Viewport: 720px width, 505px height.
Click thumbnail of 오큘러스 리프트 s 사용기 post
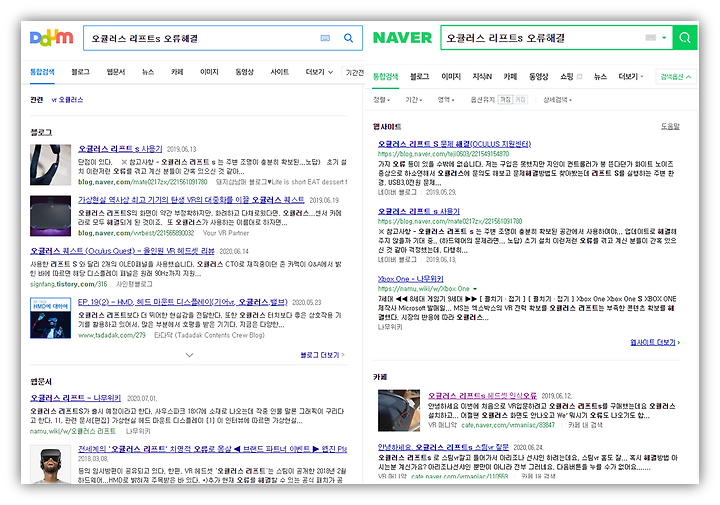click(51, 165)
